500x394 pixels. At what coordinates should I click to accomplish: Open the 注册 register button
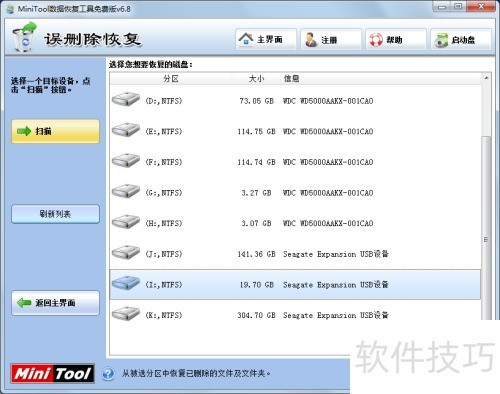tap(331, 40)
